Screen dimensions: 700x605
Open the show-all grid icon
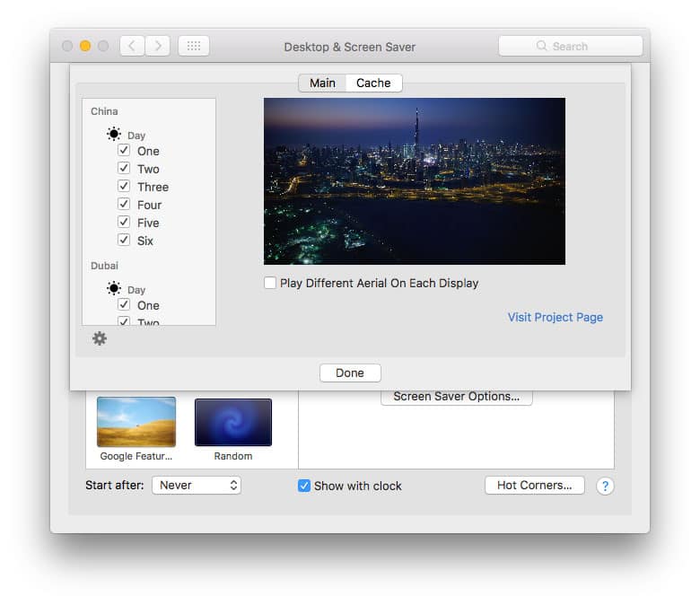tap(194, 46)
